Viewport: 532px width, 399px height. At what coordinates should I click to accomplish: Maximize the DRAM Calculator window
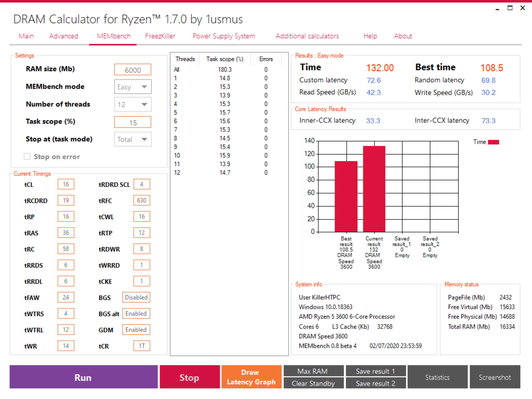pyautogui.click(x=510, y=8)
